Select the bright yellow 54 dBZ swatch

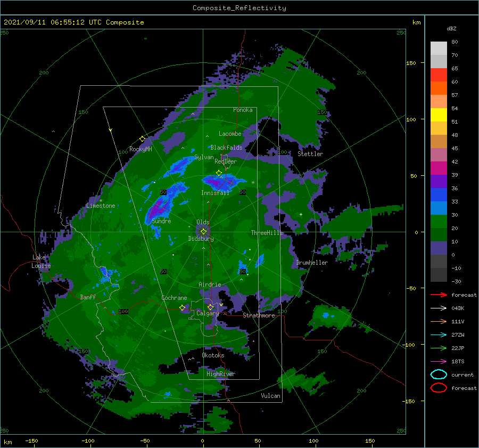[x=439, y=115]
